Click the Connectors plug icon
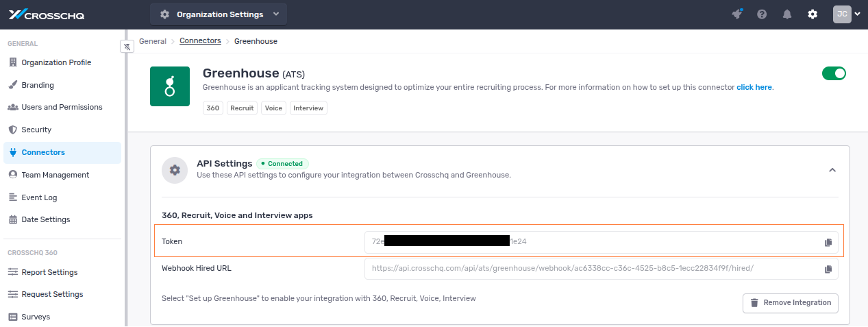Image resolution: width=868 pixels, height=327 pixels. (x=13, y=152)
